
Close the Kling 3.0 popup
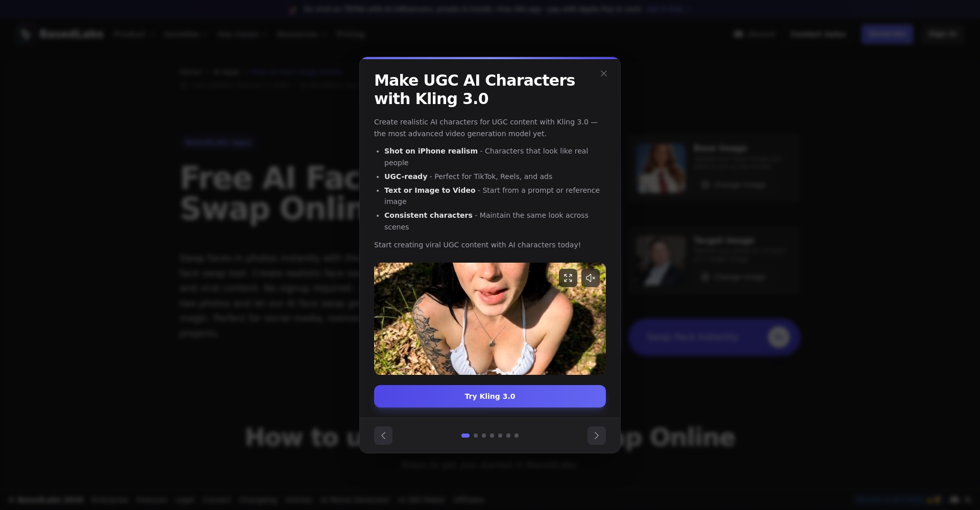coord(604,73)
